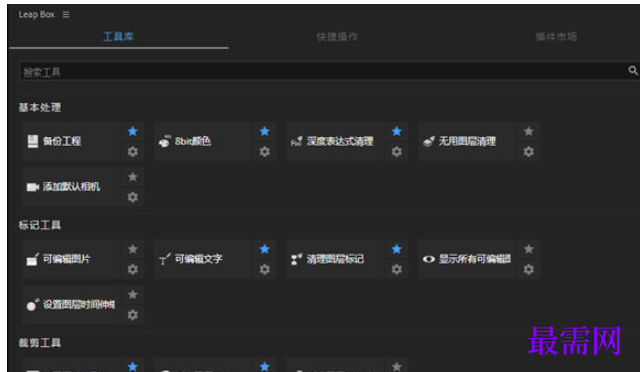Switch to the 插件市场 tab

pos(556,37)
